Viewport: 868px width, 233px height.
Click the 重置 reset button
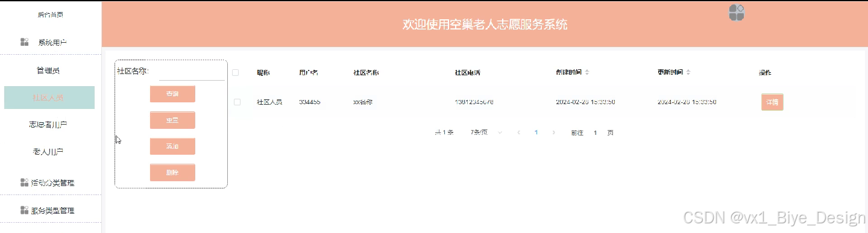click(172, 120)
